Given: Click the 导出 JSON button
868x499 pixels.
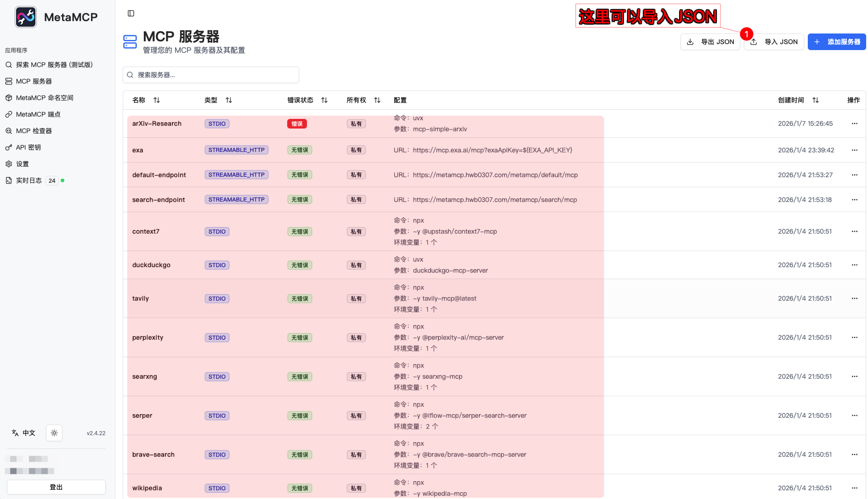Looking at the screenshot, I should [x=710, y=42].
